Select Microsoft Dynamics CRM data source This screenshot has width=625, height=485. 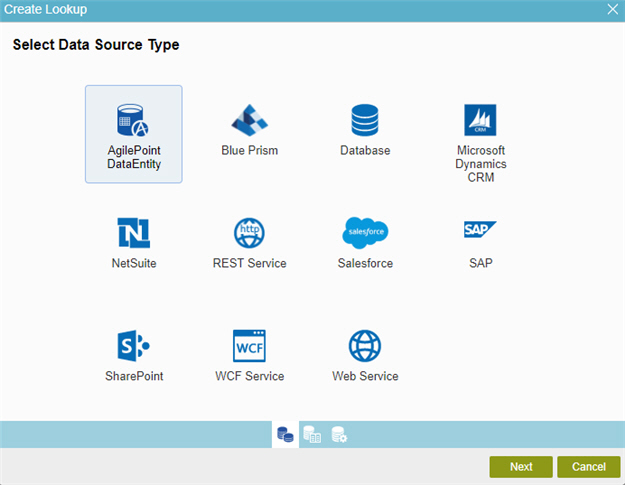click(480, 143)
